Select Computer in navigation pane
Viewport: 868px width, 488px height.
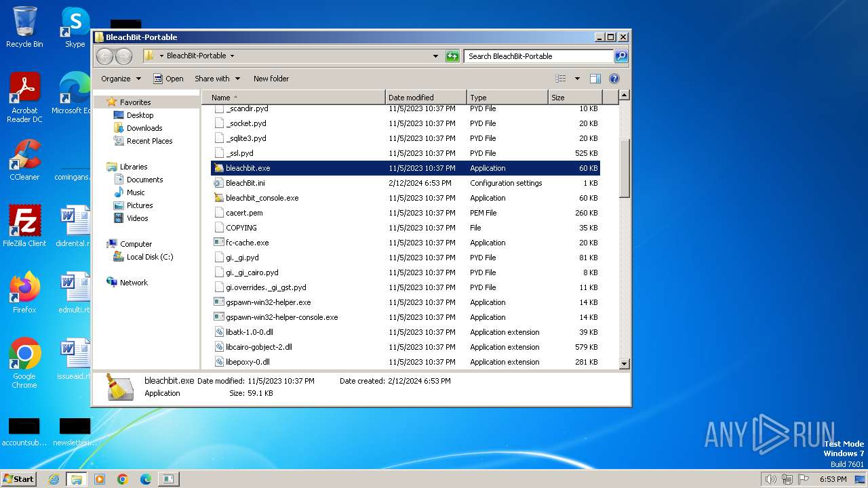pyautogui.click(x=136, y=244)
